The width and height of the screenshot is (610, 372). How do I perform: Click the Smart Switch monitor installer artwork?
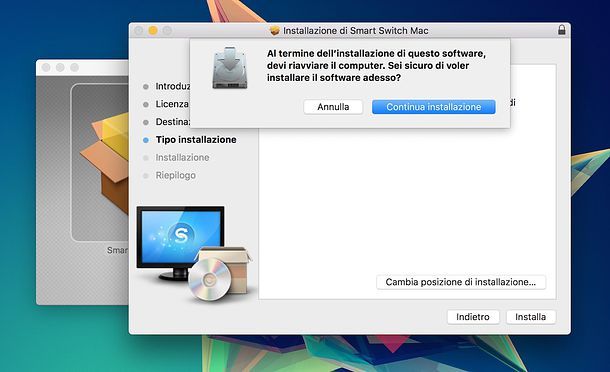195,253
